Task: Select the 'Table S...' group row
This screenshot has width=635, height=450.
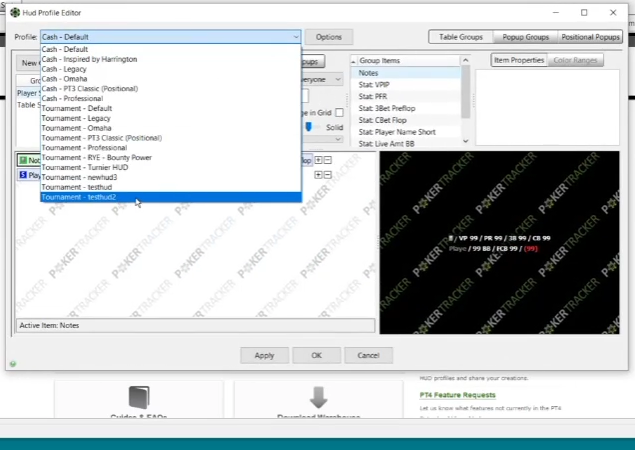Action: click(29, 105)
